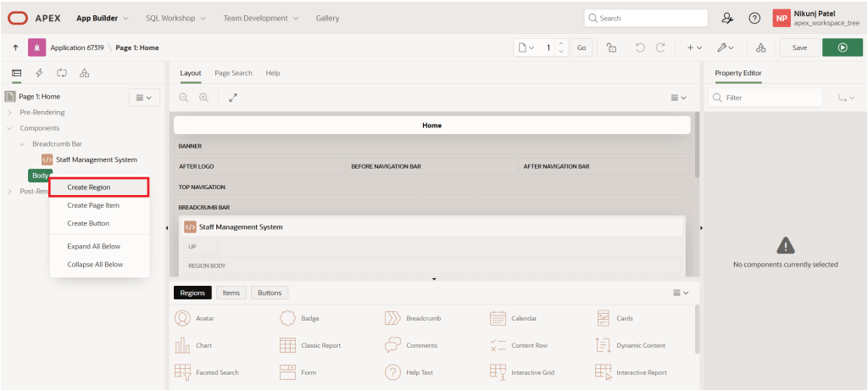Screen dimensions: 868x391
Task: Click the Save button
Action: tap(798, 47)
